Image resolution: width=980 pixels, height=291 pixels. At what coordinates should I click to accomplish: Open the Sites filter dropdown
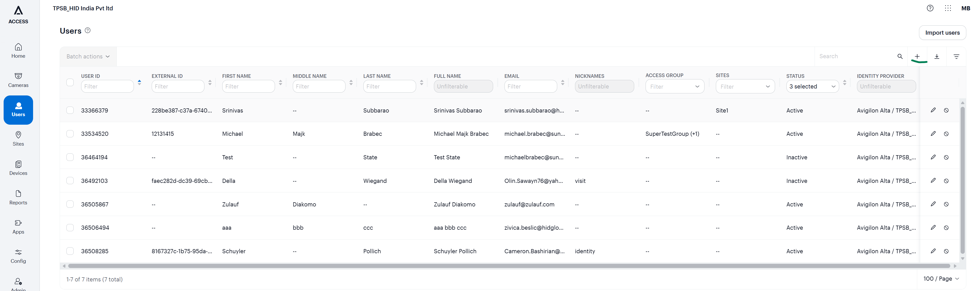[x=745, y=86]
